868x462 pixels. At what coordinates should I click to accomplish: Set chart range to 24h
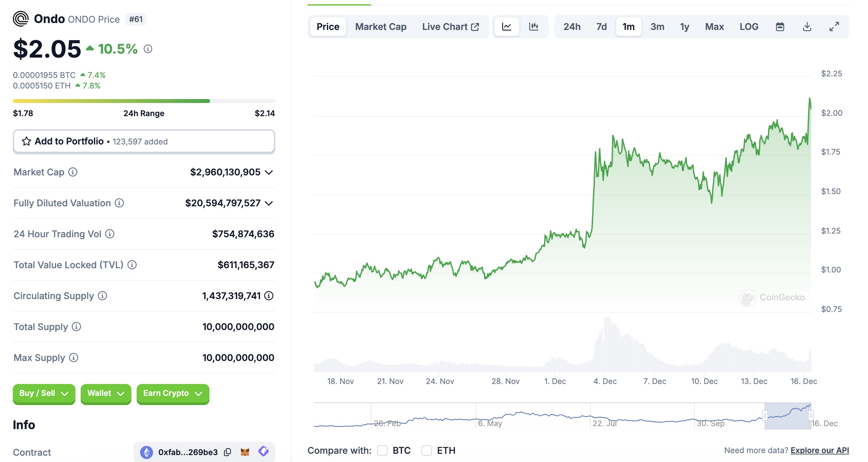572,27
